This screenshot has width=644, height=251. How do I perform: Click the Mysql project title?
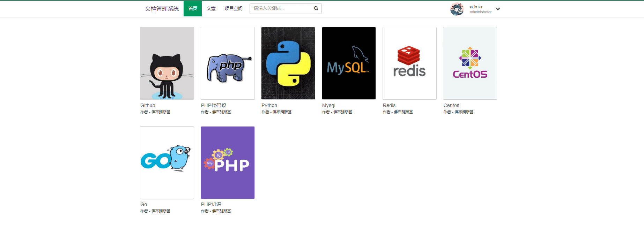(328, 105)
